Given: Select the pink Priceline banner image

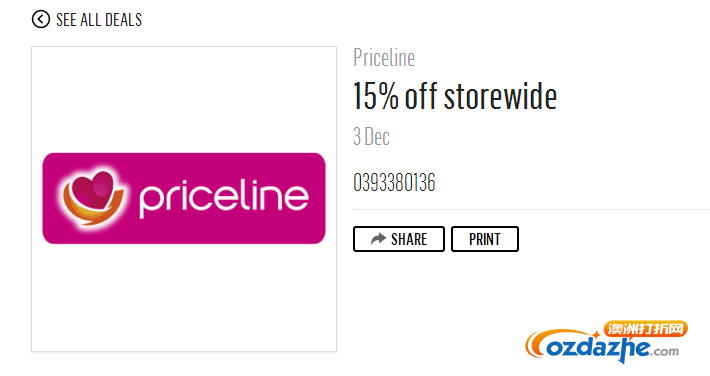Looking at the screenshot, I should click(x=184, y=198).
